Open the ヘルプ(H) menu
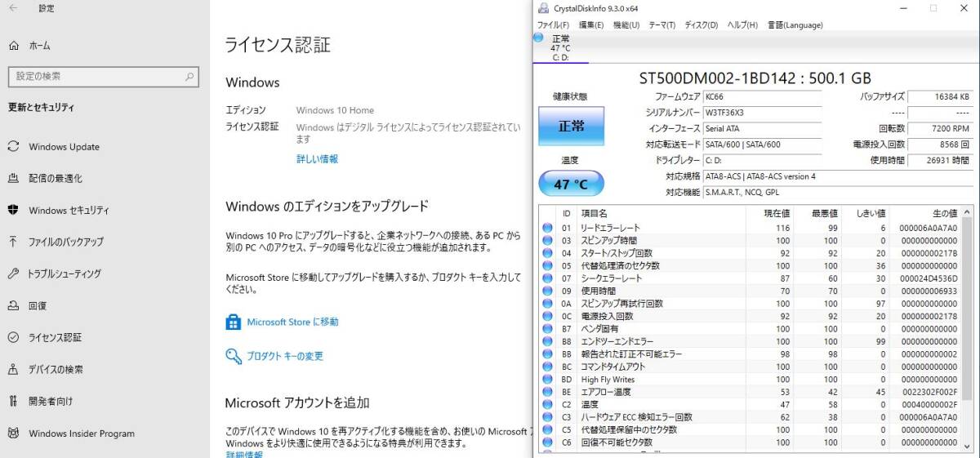 click(x=742, y=25)
